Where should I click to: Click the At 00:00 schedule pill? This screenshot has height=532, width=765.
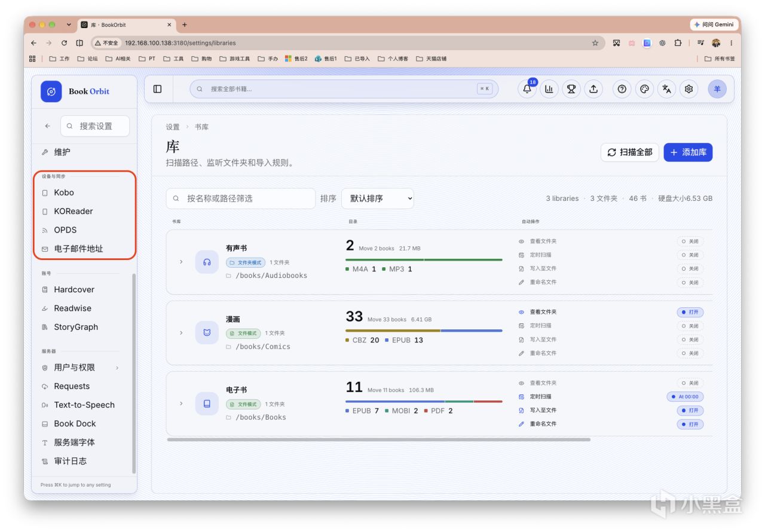686,397
